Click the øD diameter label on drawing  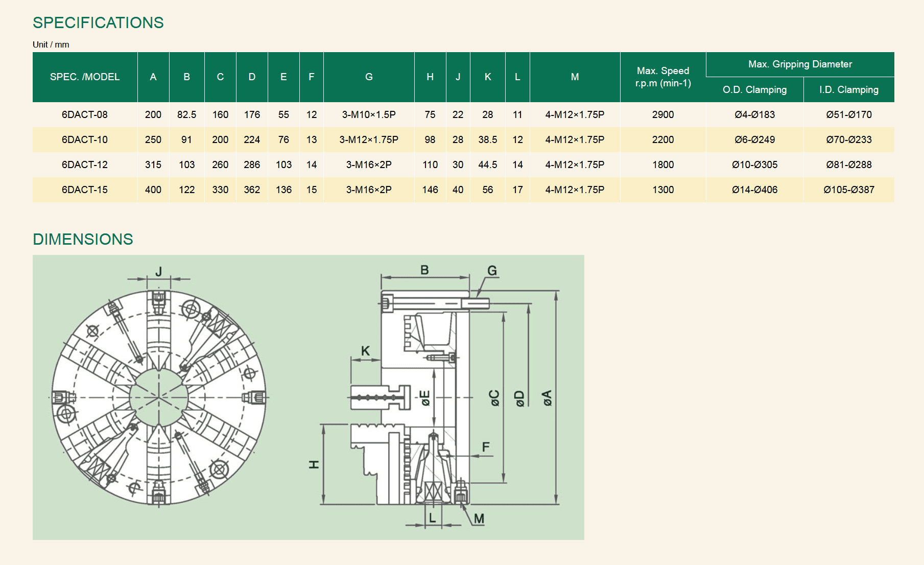(x=519, y=398)
